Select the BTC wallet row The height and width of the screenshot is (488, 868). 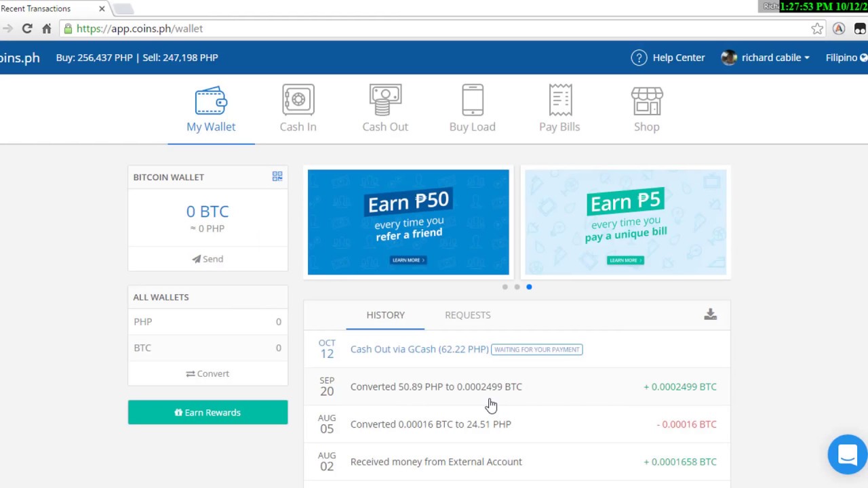[x=208, y=348]
